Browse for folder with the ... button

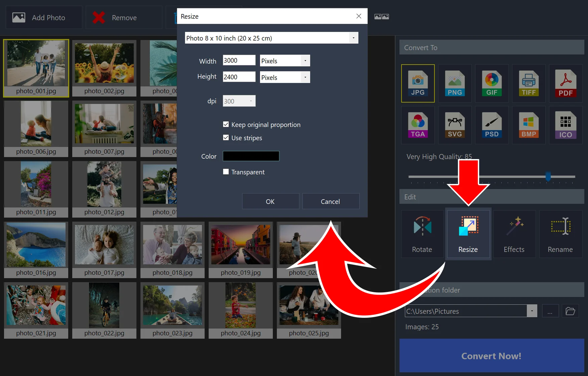pyautogui.click(x=550, y=311)
